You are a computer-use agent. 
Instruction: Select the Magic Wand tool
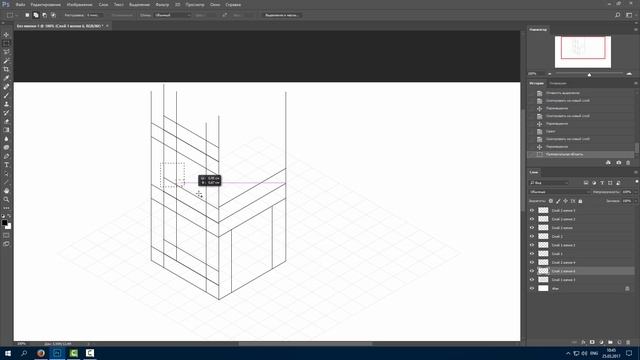(6, 61)
